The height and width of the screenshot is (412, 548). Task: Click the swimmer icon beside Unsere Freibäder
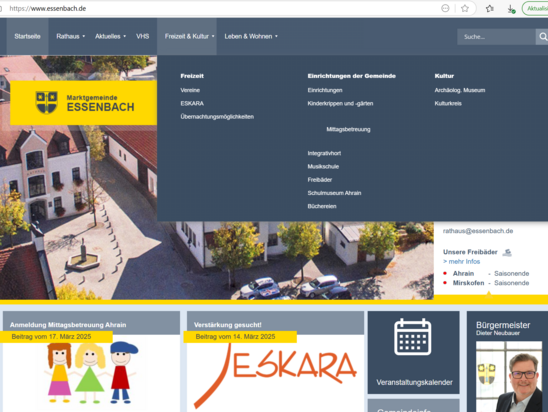click(507, 252)
